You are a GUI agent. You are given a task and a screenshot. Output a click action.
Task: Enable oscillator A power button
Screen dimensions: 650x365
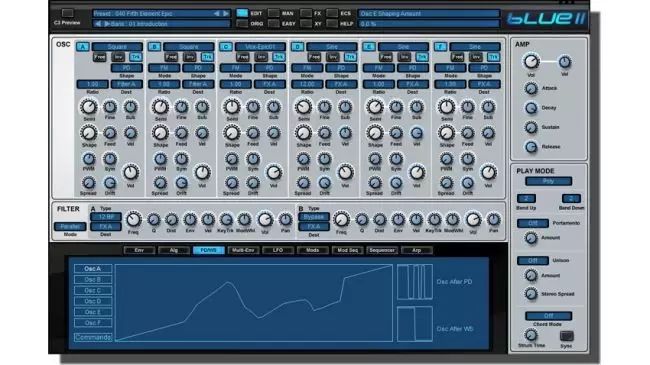82,47
